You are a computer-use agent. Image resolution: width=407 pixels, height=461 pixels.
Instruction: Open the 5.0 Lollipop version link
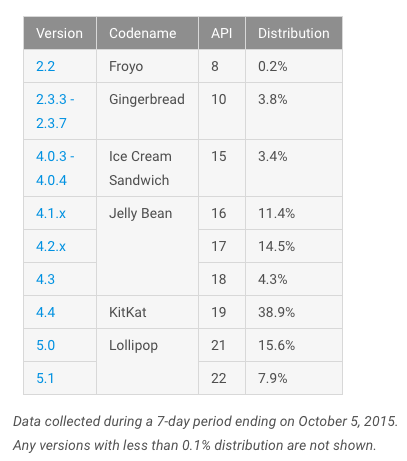(x=45, y=345)
